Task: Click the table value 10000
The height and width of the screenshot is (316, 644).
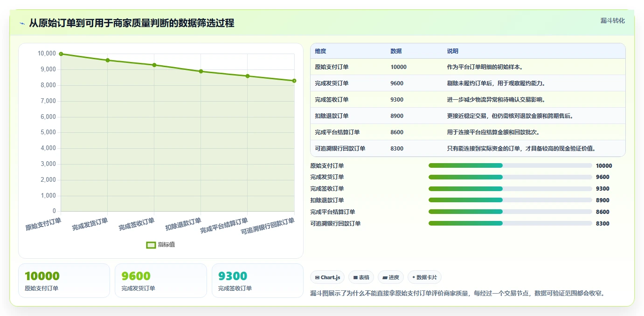Action: coord(399,67)
